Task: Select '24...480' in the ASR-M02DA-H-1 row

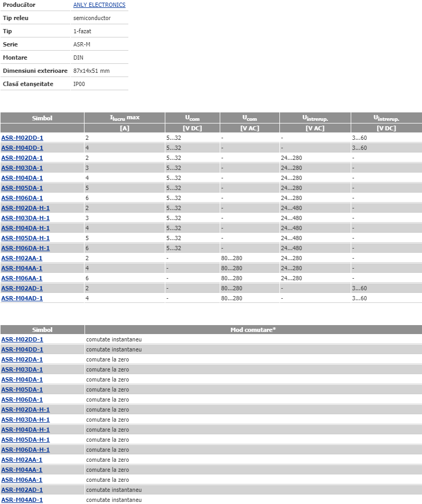Action: coord(292,208)
